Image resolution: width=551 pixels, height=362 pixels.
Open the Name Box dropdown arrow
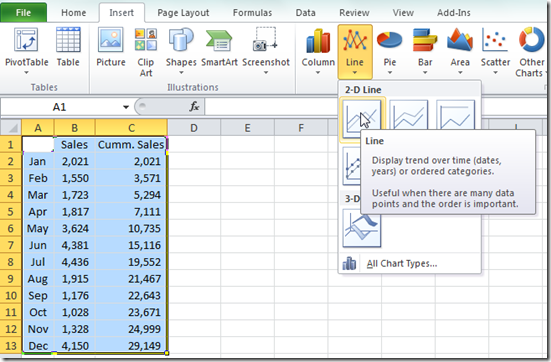126,107
